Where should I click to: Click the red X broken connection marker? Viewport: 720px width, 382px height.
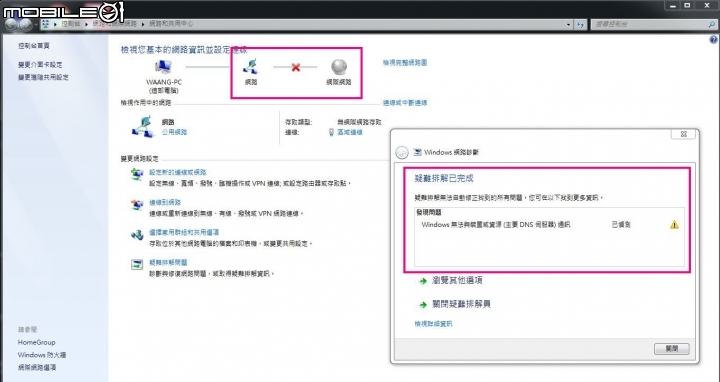click(296, 67)
